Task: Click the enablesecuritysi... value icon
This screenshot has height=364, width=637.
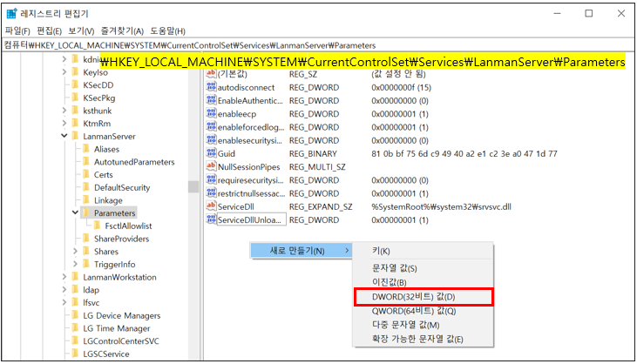Action: 211,140
